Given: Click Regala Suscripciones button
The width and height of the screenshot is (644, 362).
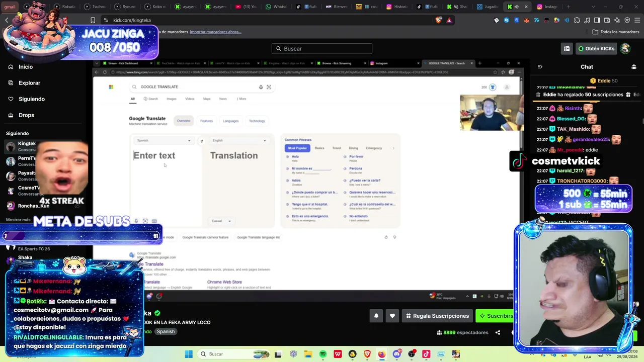Looking at the screenshot, I should point(438,316).
